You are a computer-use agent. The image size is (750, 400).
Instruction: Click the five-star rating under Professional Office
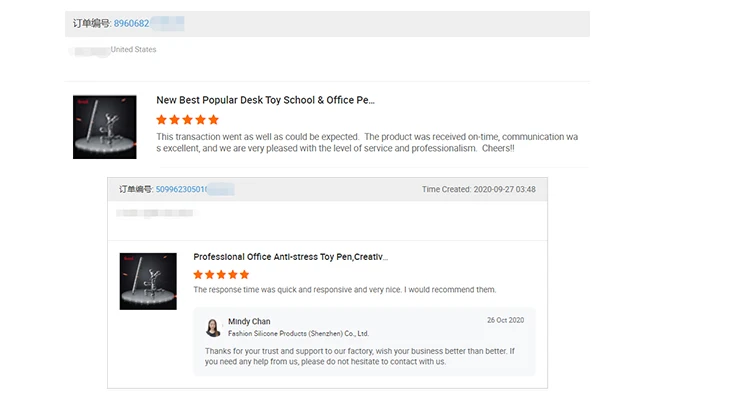click(221, 275)
